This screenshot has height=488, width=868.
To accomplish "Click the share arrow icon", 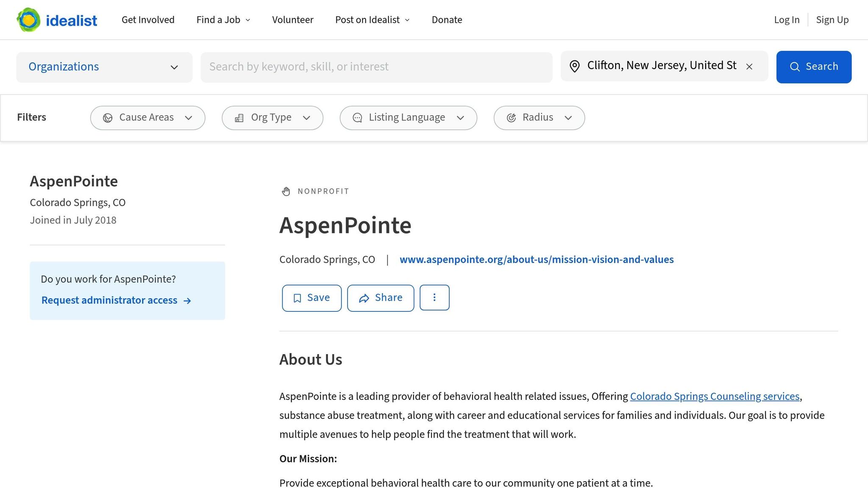I will coord(364,298).
